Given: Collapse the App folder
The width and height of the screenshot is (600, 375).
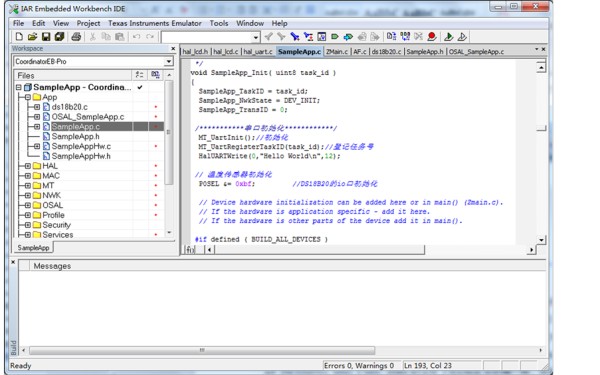Looking at the screenshot, I should coord(28,97).
